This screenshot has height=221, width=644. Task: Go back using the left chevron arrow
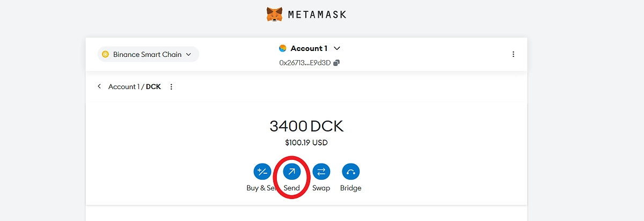99,86
